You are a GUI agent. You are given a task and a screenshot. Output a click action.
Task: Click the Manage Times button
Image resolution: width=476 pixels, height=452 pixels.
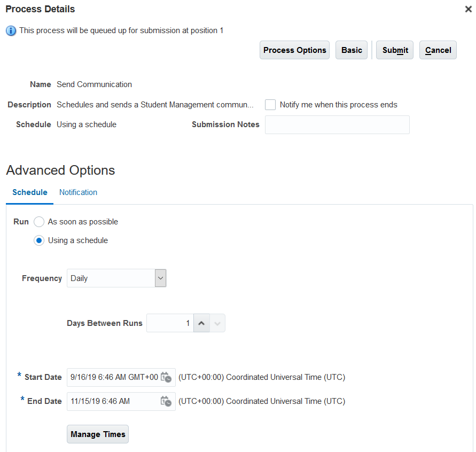pos(97,434)
